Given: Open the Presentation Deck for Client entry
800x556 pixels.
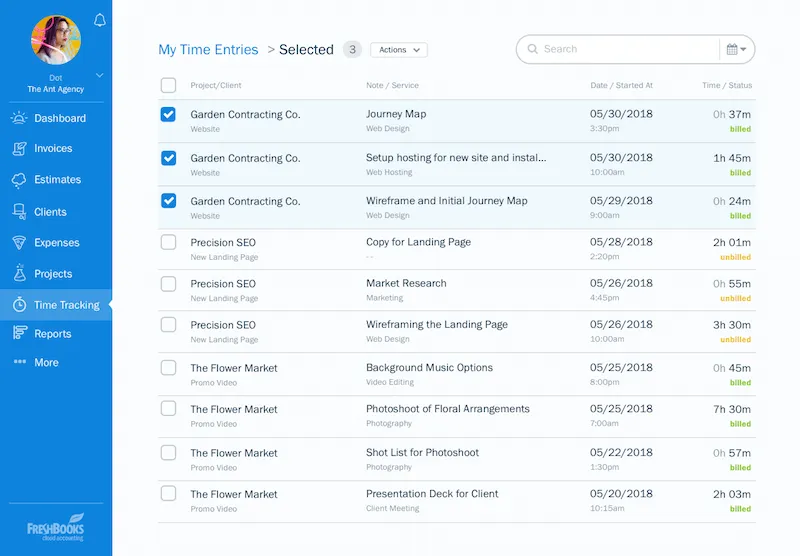Looking at the screenshot, I should click(432, 493).
